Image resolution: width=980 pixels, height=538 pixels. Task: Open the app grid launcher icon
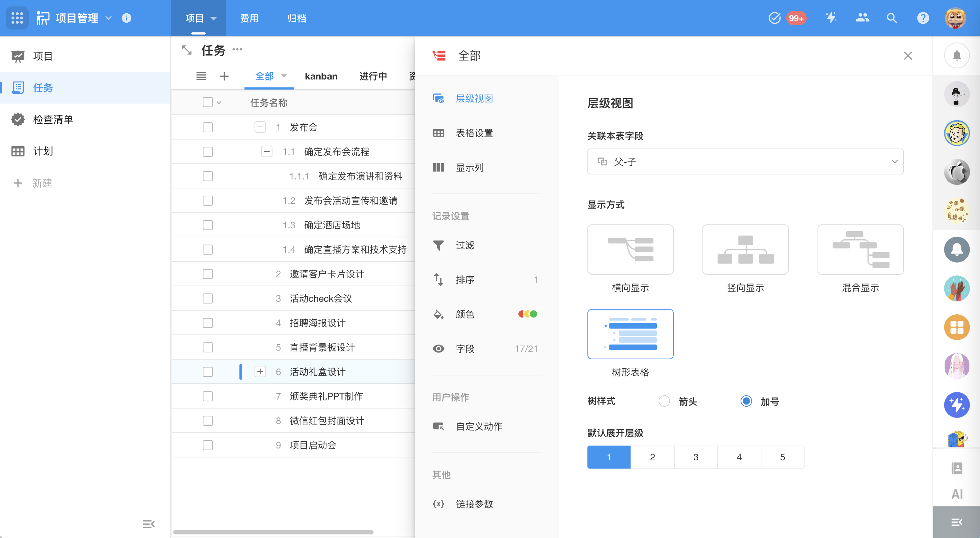17,18
